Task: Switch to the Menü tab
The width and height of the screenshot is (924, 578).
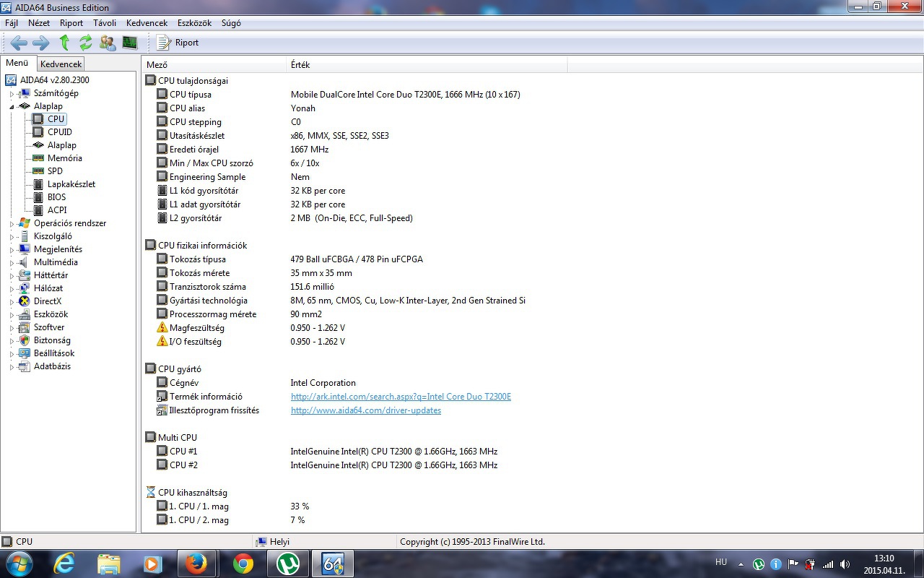Action: coord(17,63)
